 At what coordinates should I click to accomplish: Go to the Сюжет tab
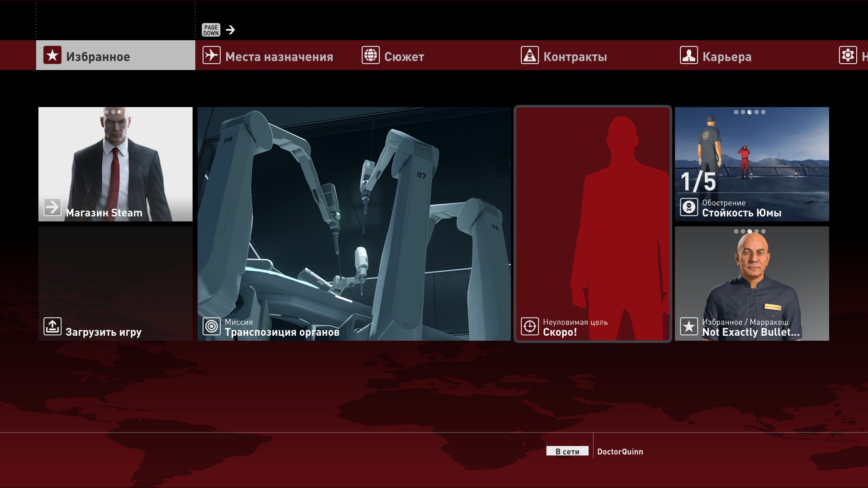(434, 55)
